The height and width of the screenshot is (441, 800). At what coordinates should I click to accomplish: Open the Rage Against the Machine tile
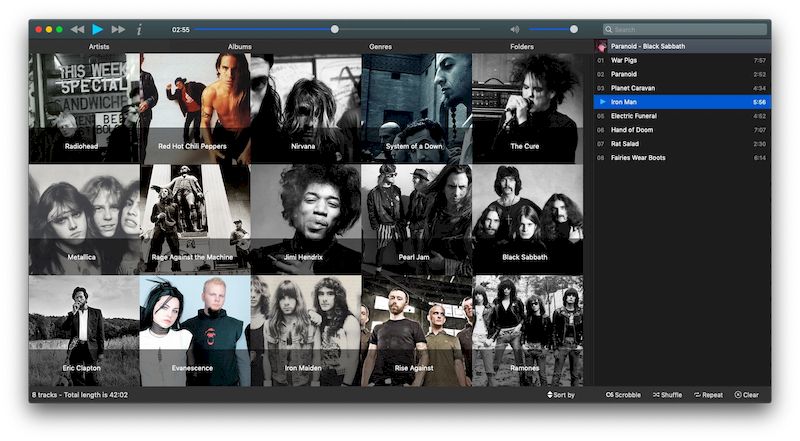(195, 219)
